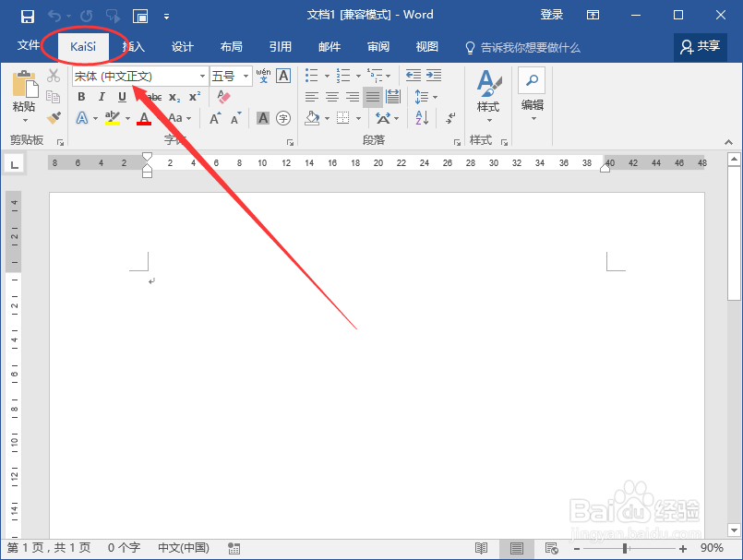Open the font name dropdown
This screenshot has height=560, width=743.
pyautogui.click(x=202, y=76)
